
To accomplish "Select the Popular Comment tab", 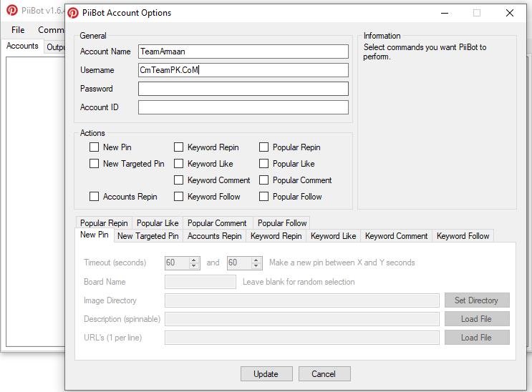I will pyautogui.click(x=217, y=223).
